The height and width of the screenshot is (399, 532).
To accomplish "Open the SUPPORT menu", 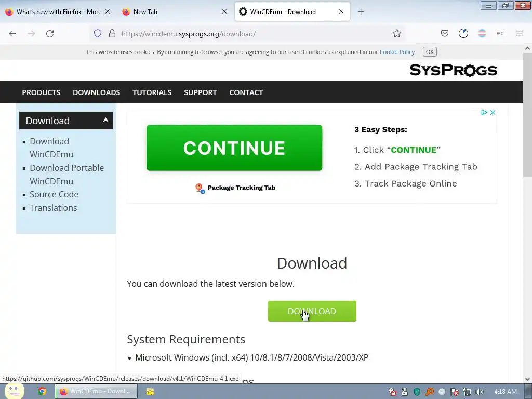I will [x=200, y=92].
